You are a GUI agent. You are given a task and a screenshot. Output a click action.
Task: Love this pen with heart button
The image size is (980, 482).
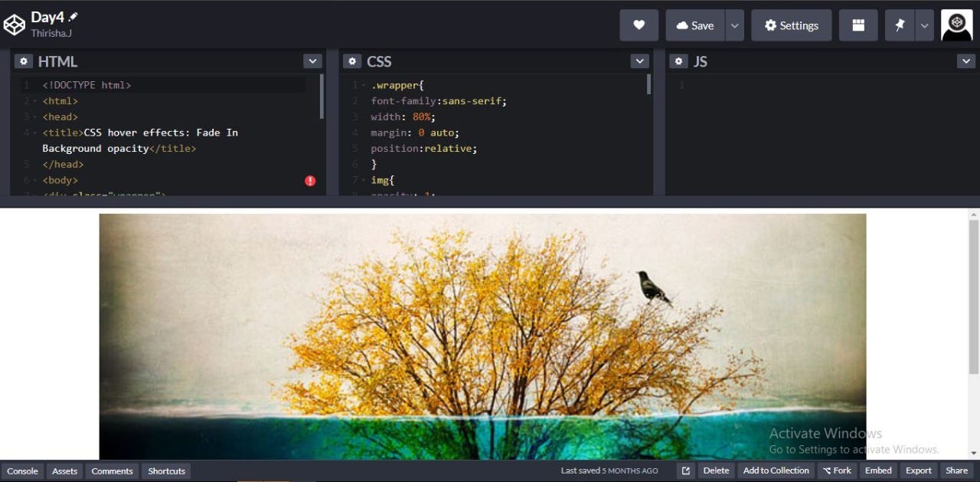click(x=639, y=25)
